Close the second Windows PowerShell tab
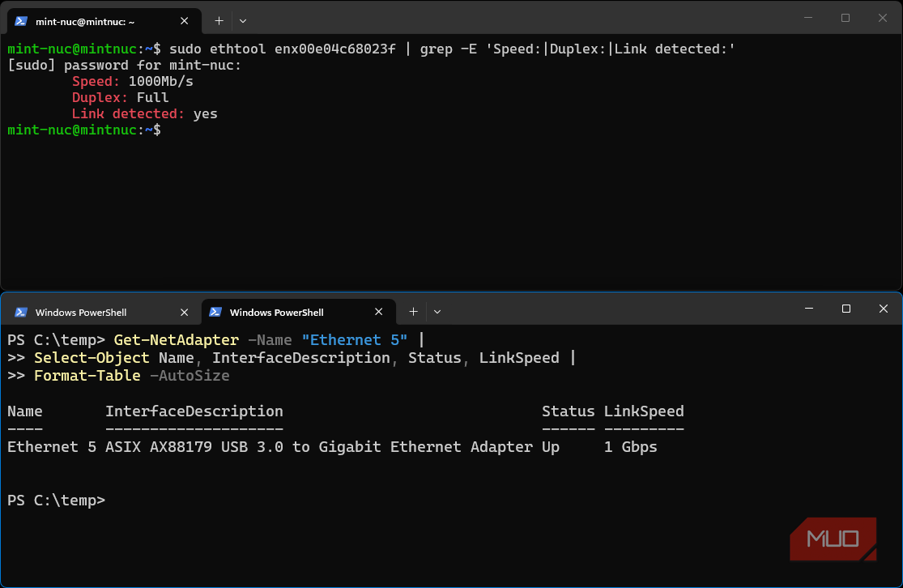 [x=378, y=312]
